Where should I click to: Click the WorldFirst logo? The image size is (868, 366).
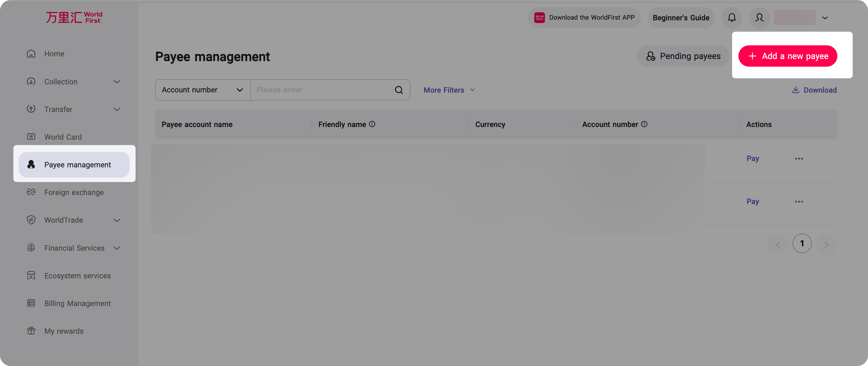[74, 18]
